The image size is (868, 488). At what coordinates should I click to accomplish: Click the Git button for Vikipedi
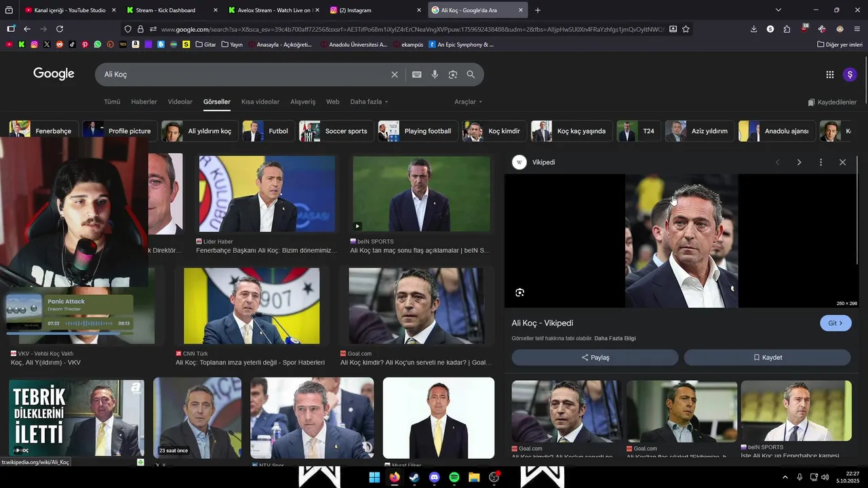click(x=835, y=323)
